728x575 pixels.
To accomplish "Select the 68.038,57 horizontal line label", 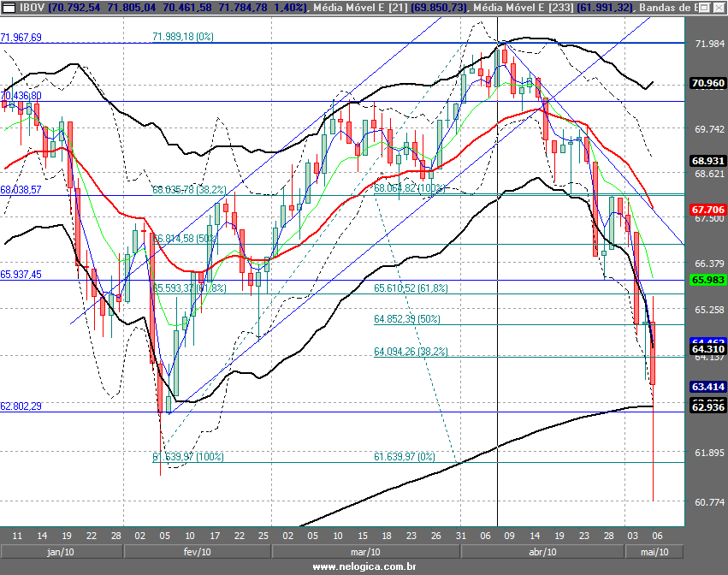I will point(21,190).
